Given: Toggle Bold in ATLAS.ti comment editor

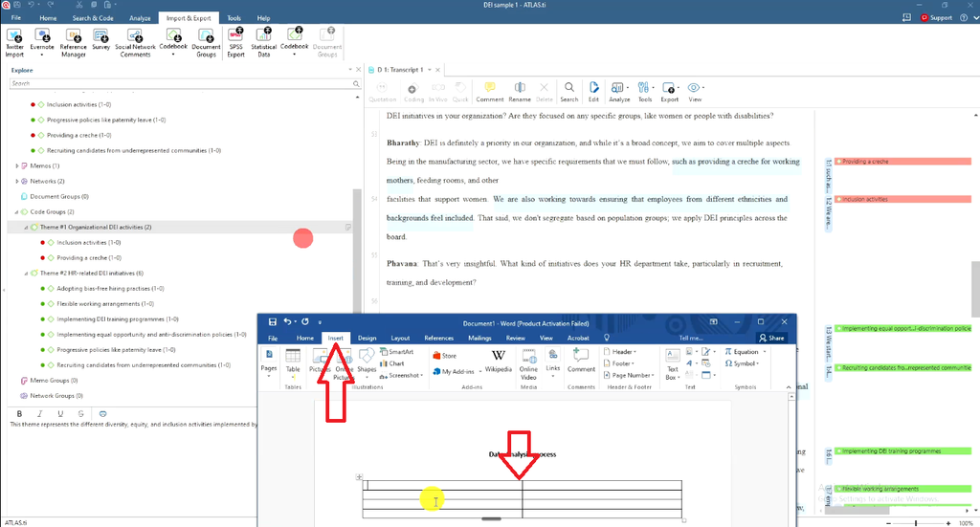Looking at the screenshot, I should 19,413.
